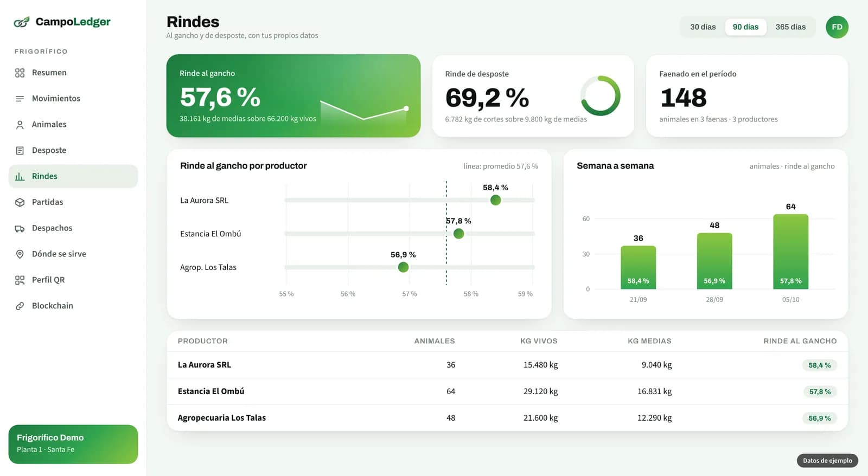Click the Rinde de desposte donut chart

pos(601,95)
